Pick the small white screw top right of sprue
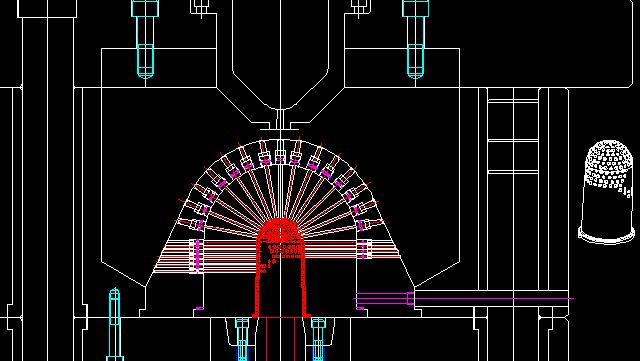 coord(359,8)
